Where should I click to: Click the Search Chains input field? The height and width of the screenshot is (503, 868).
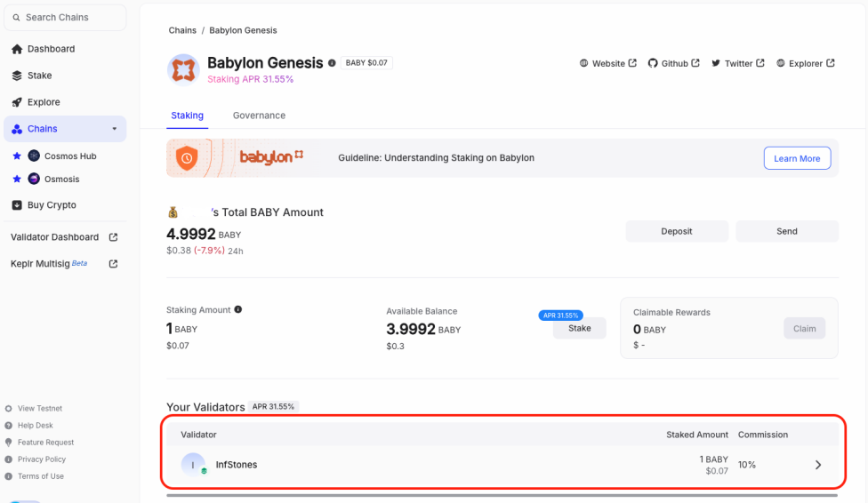65,18
